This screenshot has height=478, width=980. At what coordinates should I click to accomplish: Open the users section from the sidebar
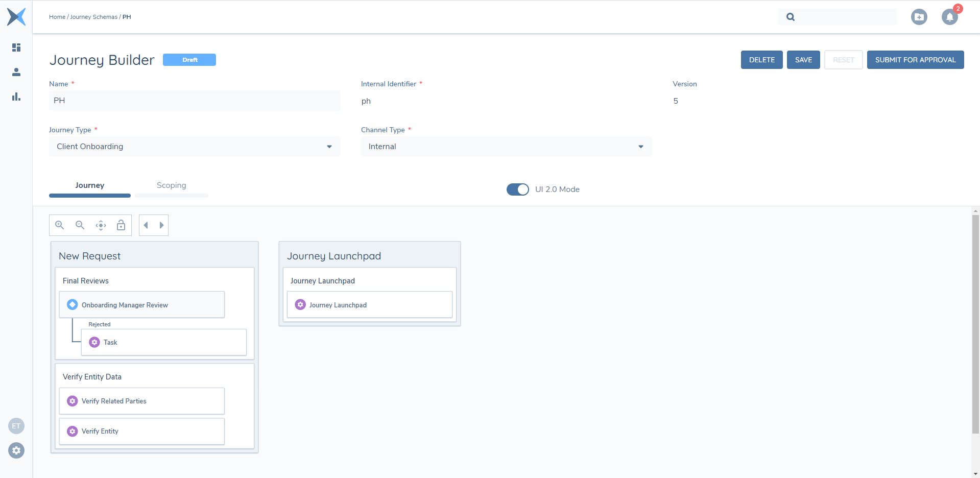click(16, 72)
